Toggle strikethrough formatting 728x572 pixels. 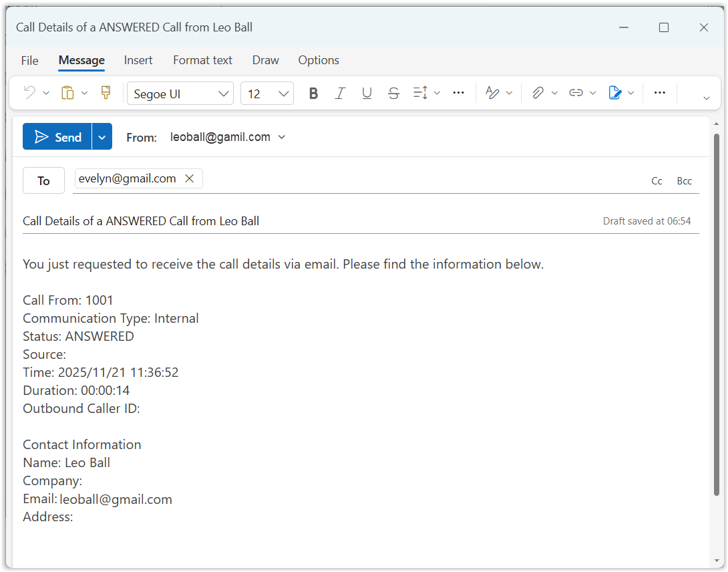point(393,94)
